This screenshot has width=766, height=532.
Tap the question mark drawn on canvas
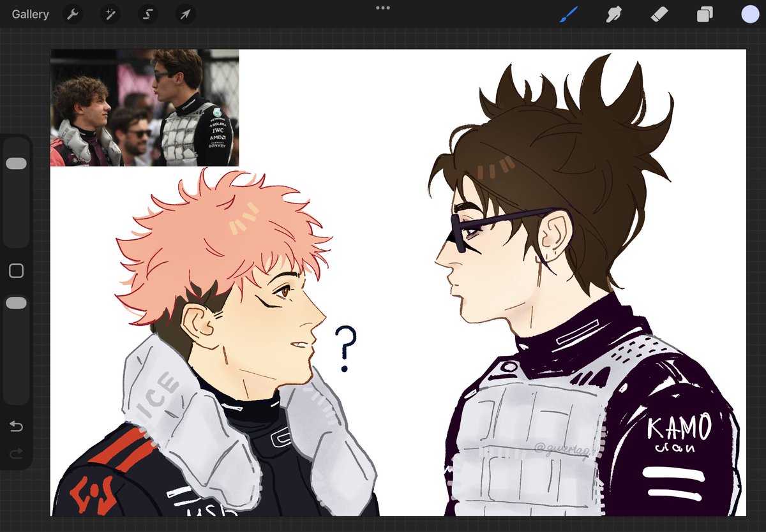pyautogui.click(x=345, y=349)
